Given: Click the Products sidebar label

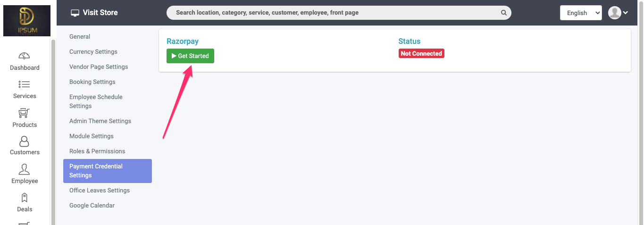Looking at the screenshot, I should point(25,125).
